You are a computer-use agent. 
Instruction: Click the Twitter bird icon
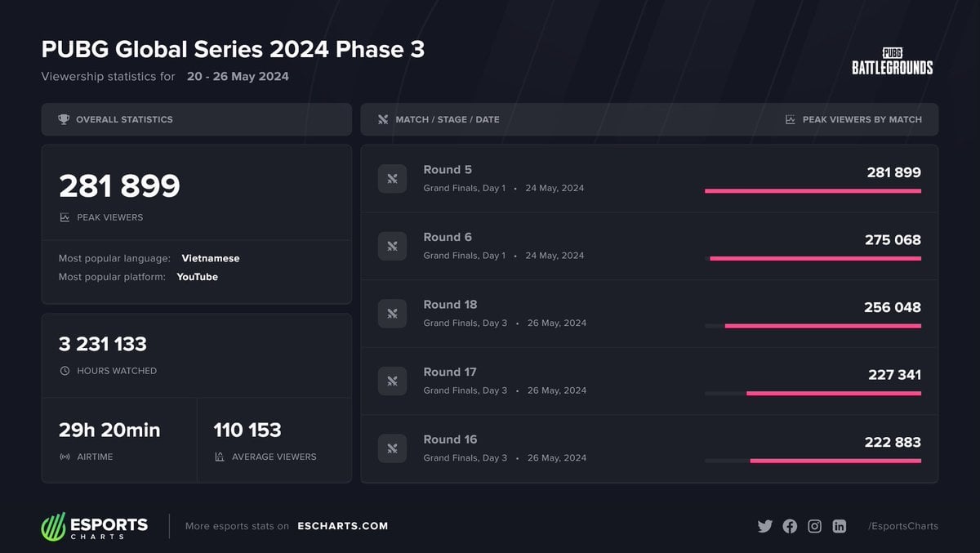coord(764,526)
